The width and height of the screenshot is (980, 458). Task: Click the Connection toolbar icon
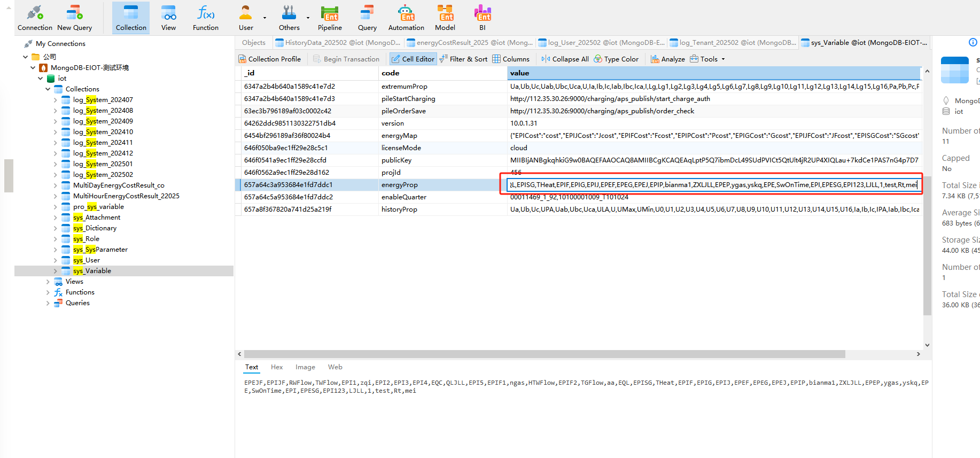[x=35, y=18]
